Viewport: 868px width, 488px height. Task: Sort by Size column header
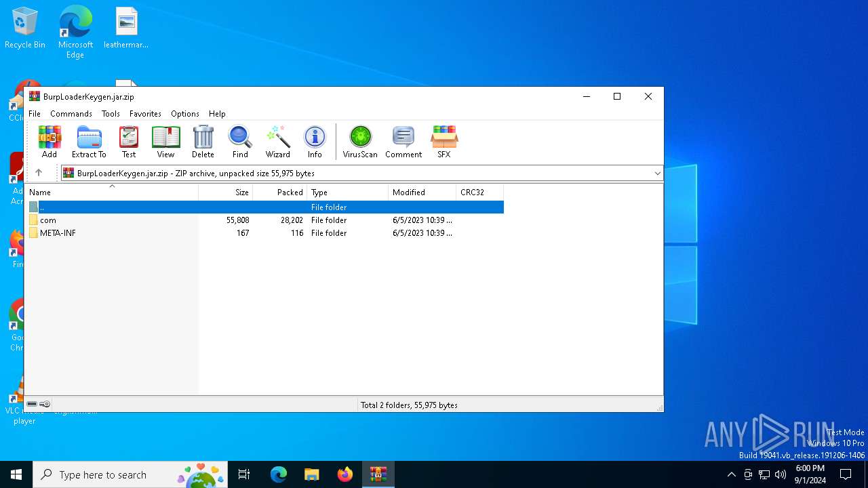pyautogui.click(x=226, y=192)
